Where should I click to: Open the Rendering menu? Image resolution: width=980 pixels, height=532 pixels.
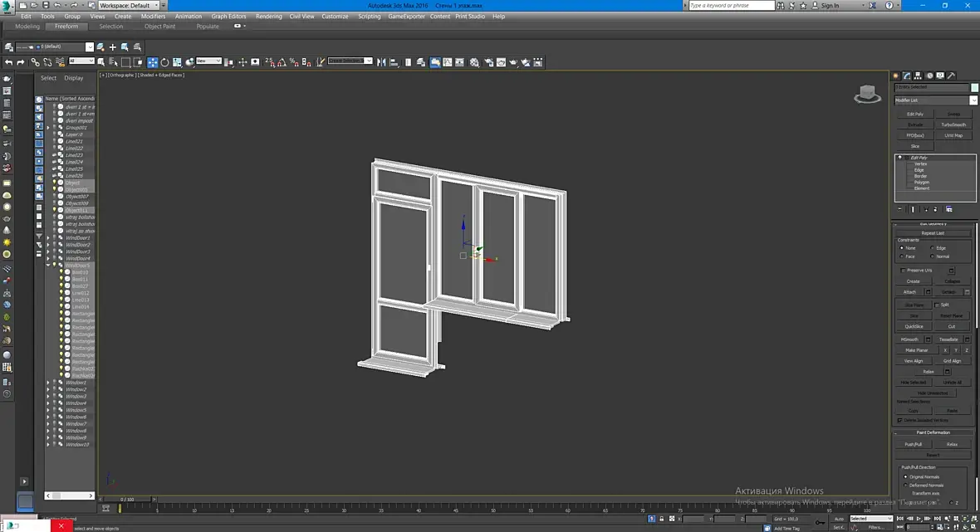click(x=269, y=17)
